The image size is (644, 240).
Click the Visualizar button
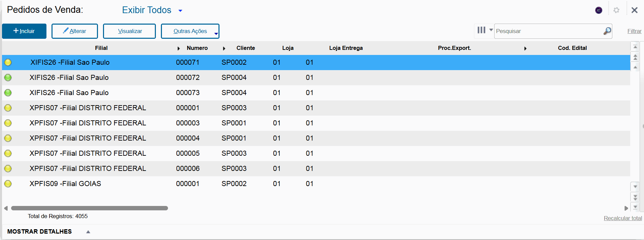click(x=130, y=31)
